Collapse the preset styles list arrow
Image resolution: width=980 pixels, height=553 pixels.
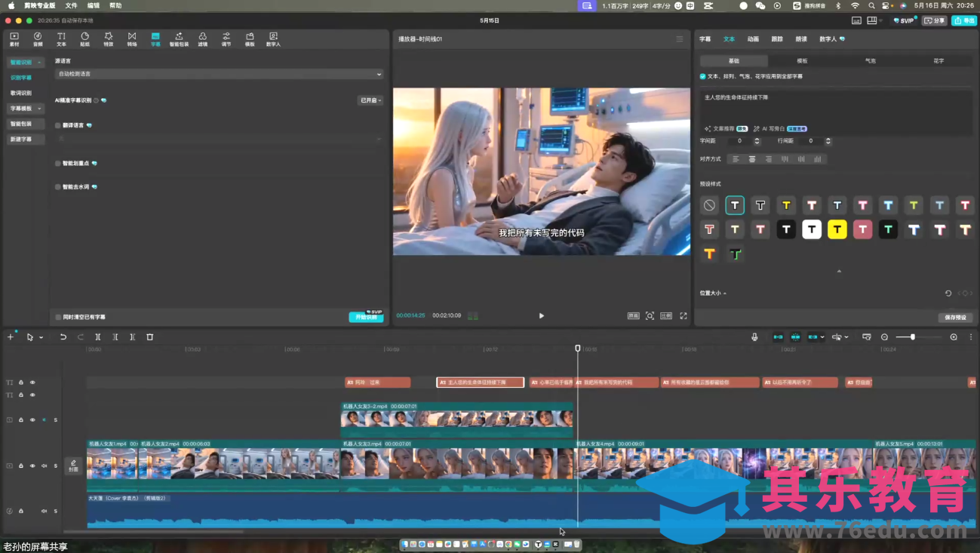click(839, 271)
